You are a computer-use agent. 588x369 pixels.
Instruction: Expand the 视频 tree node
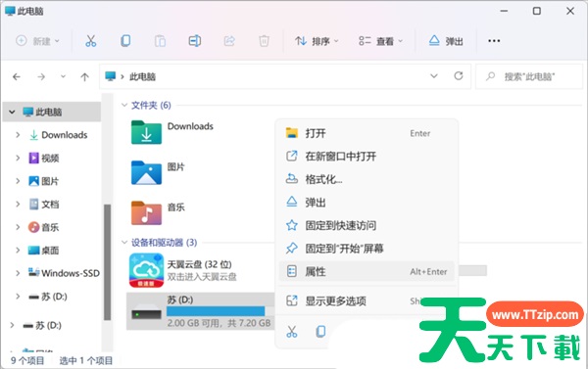click(x=18, y=159)
